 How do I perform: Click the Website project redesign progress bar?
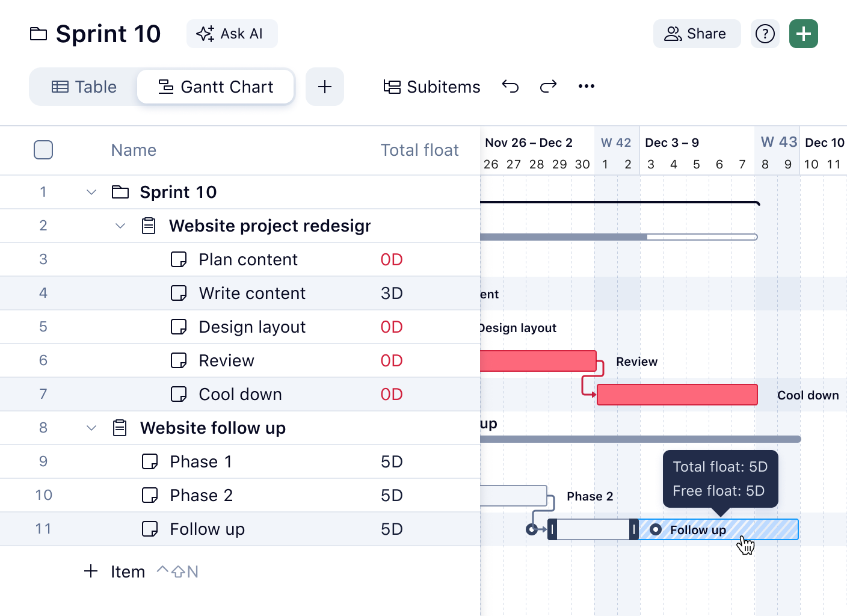point(618,237)
